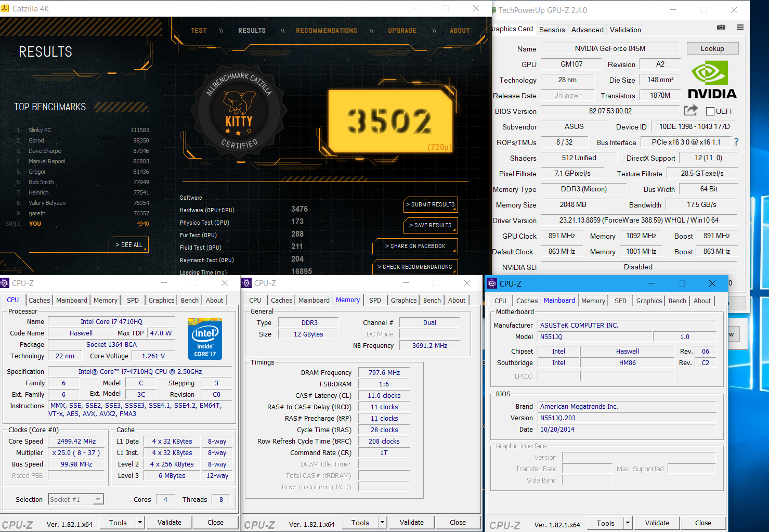Image resolution: width=769 pixels, height=532 pixels.
Task: Select About tab in Memory CPU-Z window
Action: [x=457, y=300]
